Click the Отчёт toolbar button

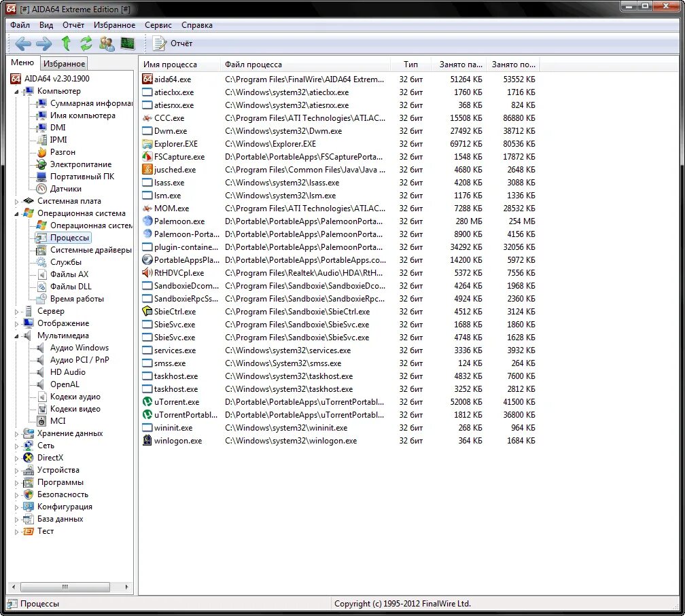tap(172, 43)
